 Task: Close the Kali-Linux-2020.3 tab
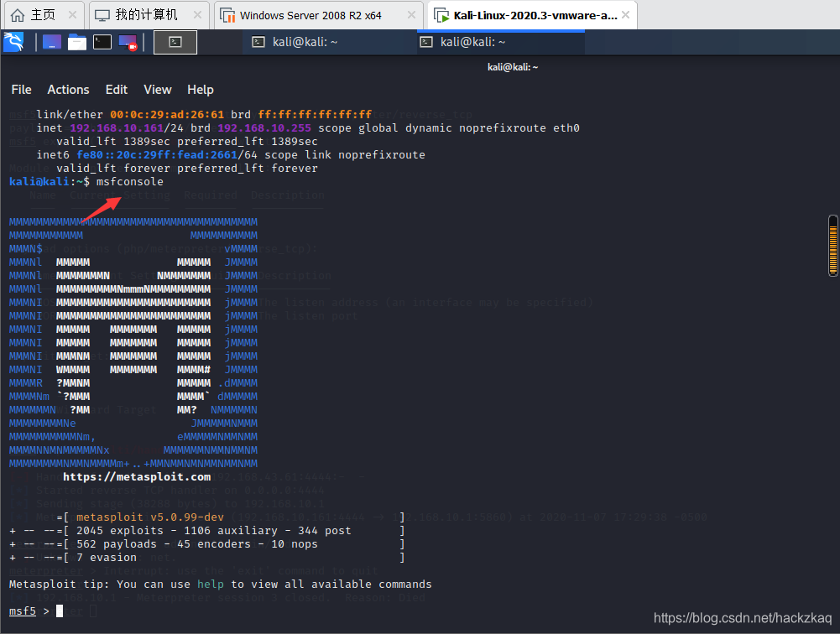(626, 15)
